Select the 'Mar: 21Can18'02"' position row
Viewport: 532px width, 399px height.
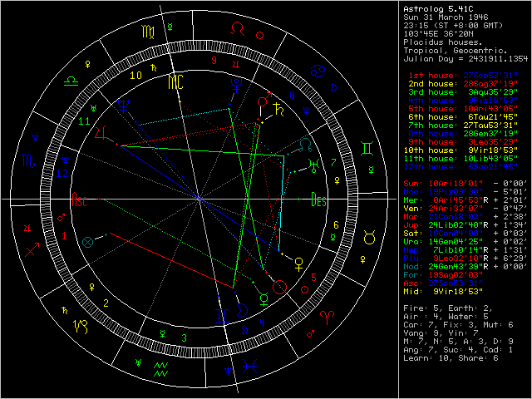[x=465, y=217]
